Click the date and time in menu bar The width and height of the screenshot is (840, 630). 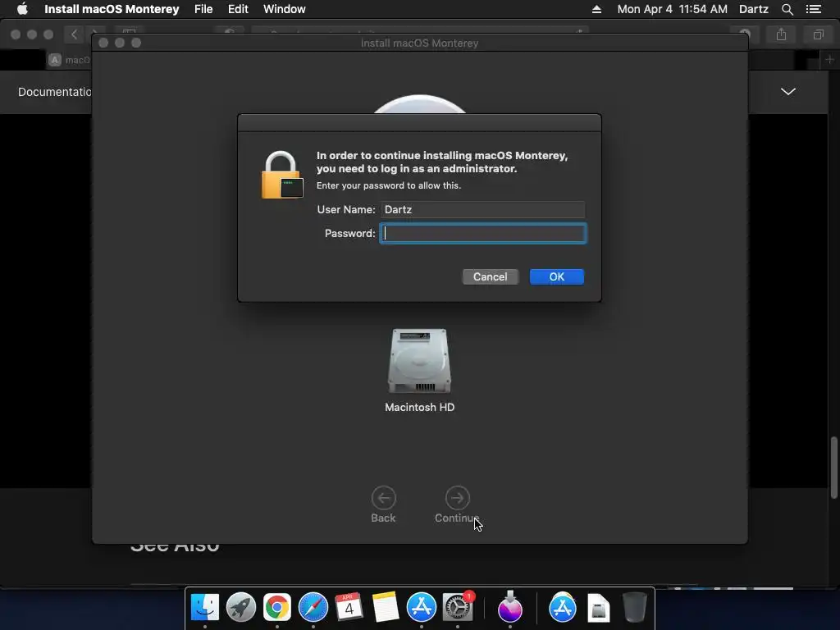(x=673, y=9)
